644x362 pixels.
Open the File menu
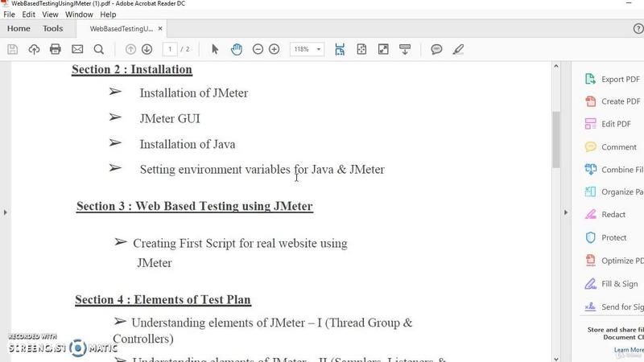click(x=9, y=14)
